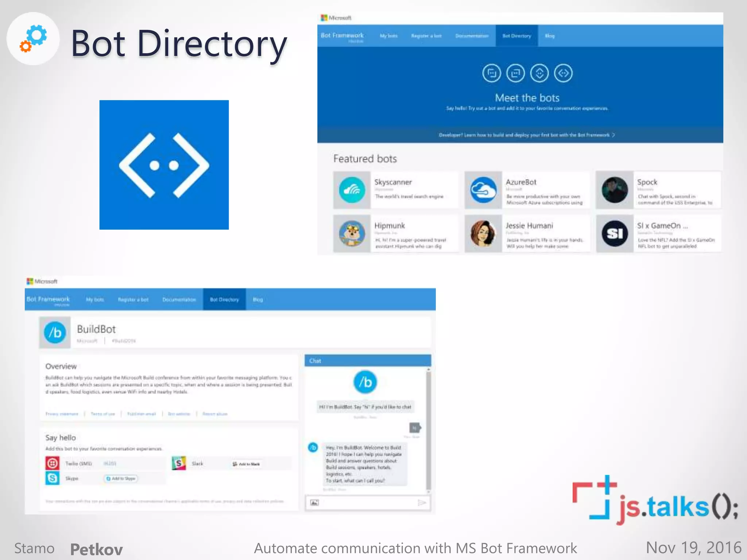Click the Report abuse link
The height and width of the screenshot is (560, 747).
[x=215, y=414]
